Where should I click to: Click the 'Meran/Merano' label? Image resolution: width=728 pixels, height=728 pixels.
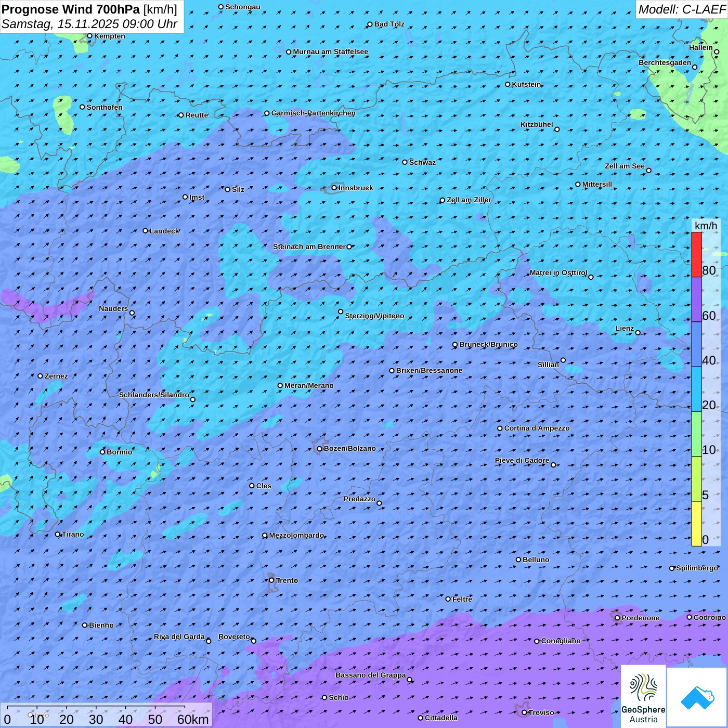pos(309,385)
